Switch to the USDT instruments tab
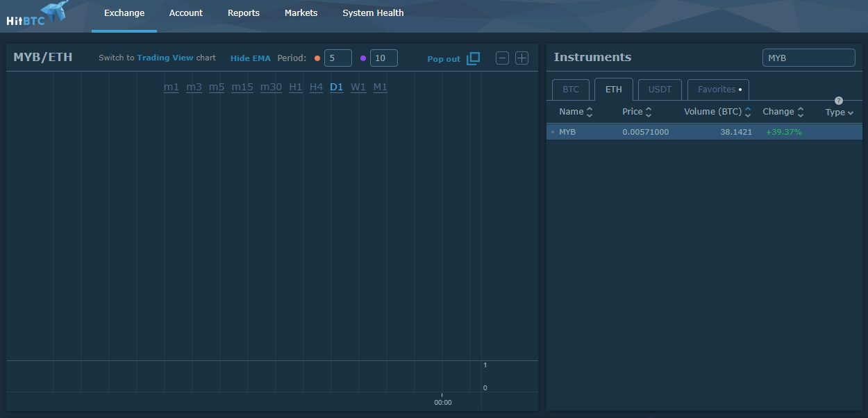Image resolution: width=868 pixels, height=418 pixels. point(660,90)
